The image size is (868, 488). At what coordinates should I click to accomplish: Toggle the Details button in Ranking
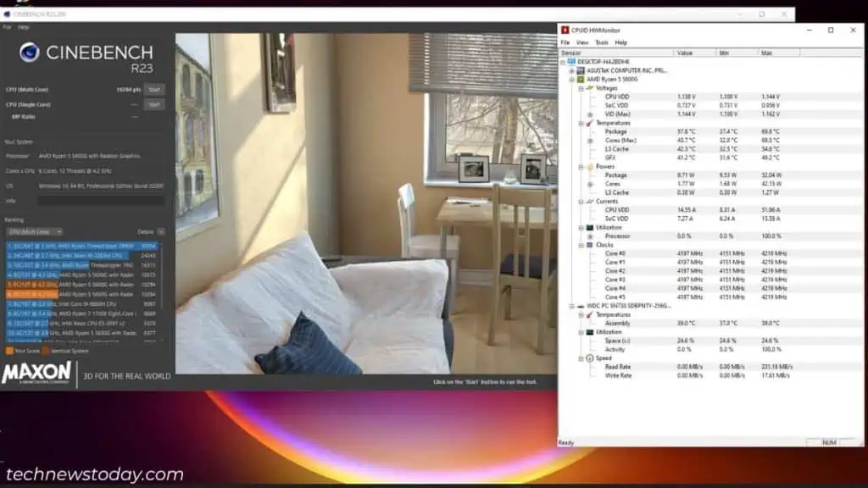160,232
